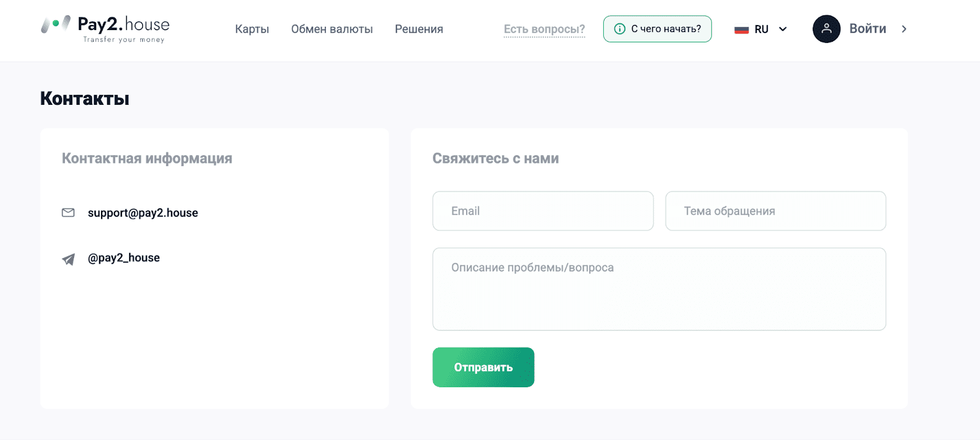Click the Контакты page heading
This screenshot has width=980, height=440.
pyautogui.click(x=85, y=99)
